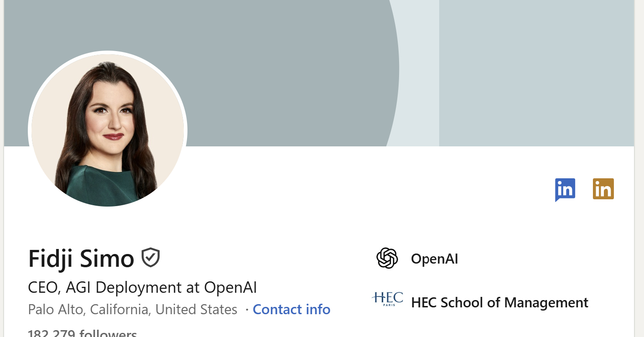Click the checkmark inside the verification shield
The image size is (644, 337).
(151, 258)
